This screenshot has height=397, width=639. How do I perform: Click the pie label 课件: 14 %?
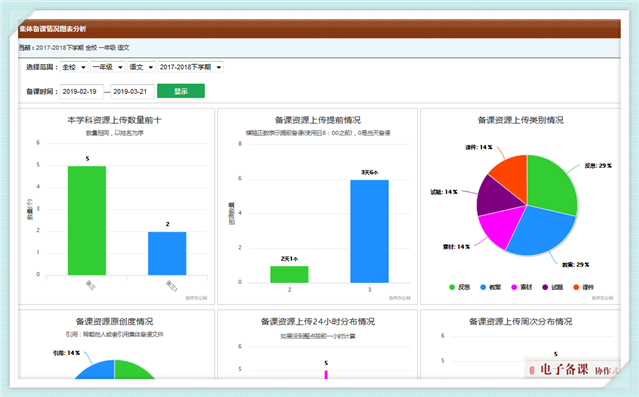[x=479, y=148]
